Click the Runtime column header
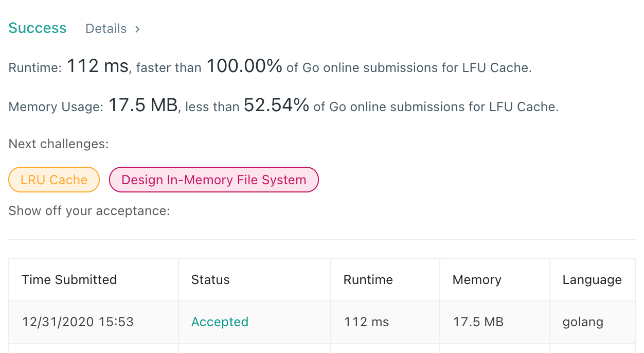This screenshot has height=353, width=644. tap(368, 280)
